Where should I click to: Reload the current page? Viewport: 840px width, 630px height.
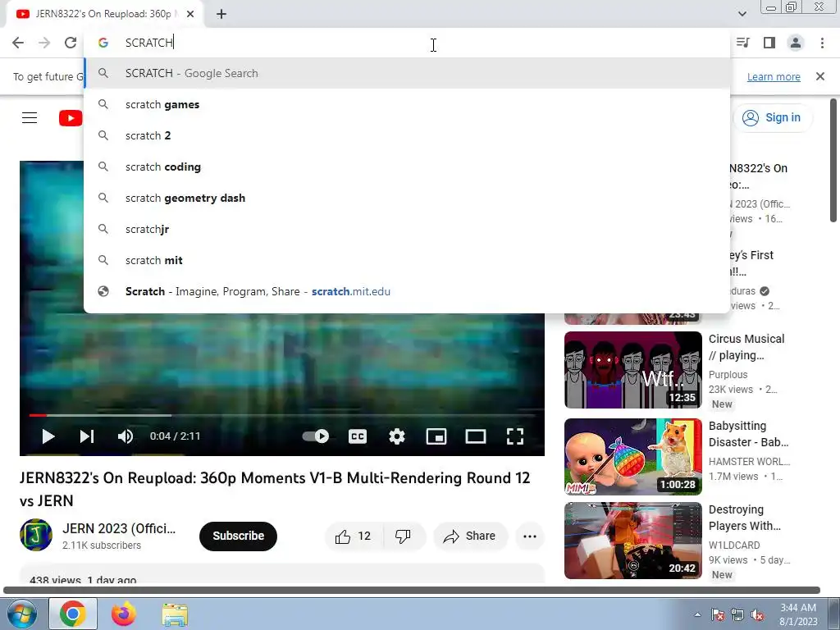point(71,43)
